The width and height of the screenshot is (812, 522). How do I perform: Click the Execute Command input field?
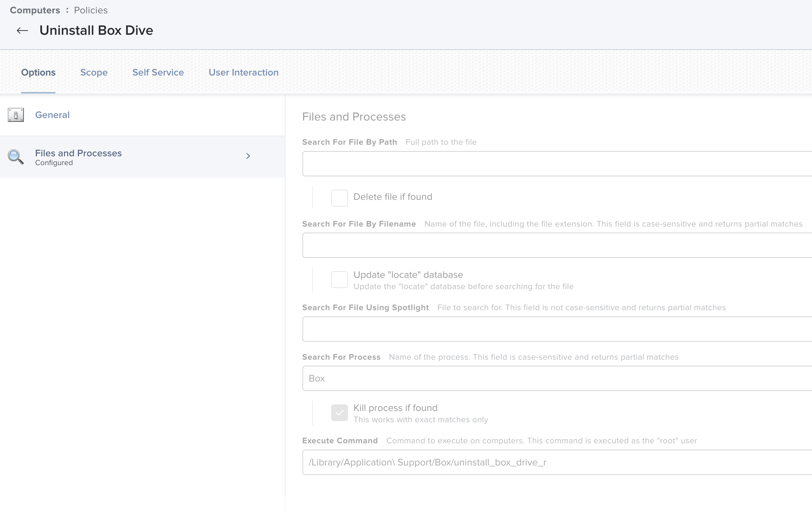(557, 462)
